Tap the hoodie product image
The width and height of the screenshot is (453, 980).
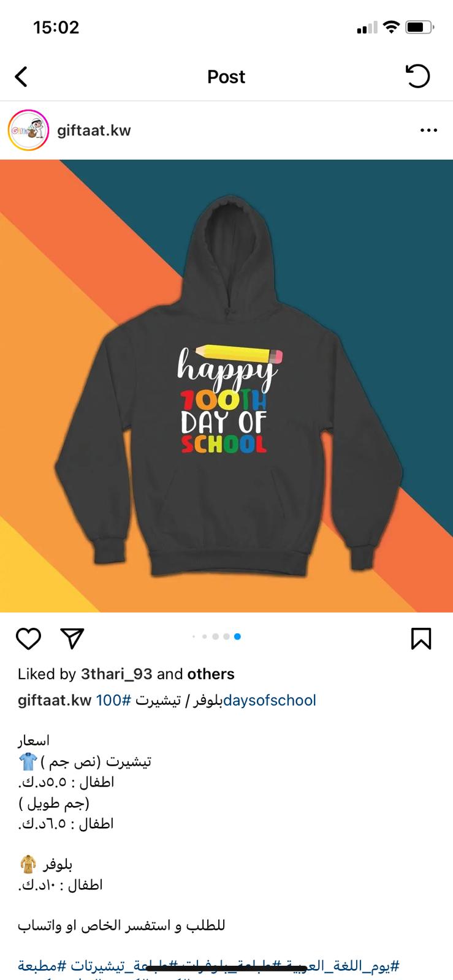[226, 386]
